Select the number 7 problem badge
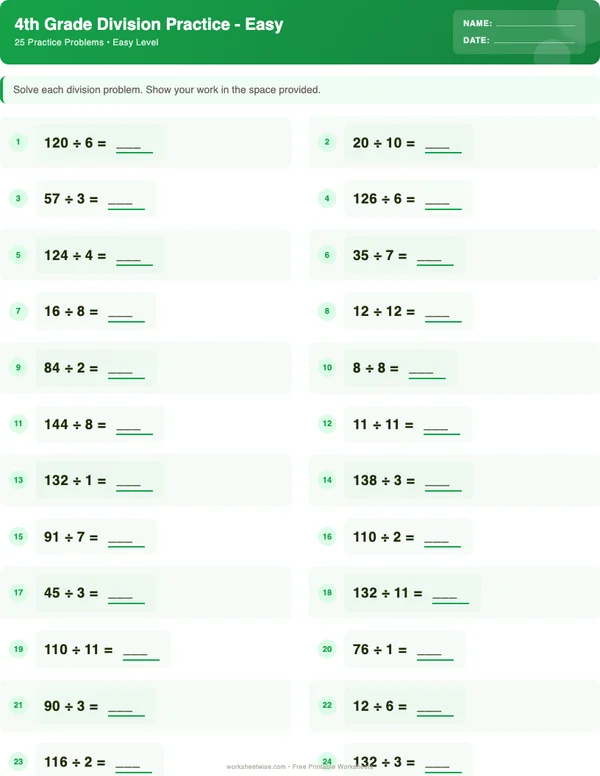 pyautogui.click(x=18, y=311)
